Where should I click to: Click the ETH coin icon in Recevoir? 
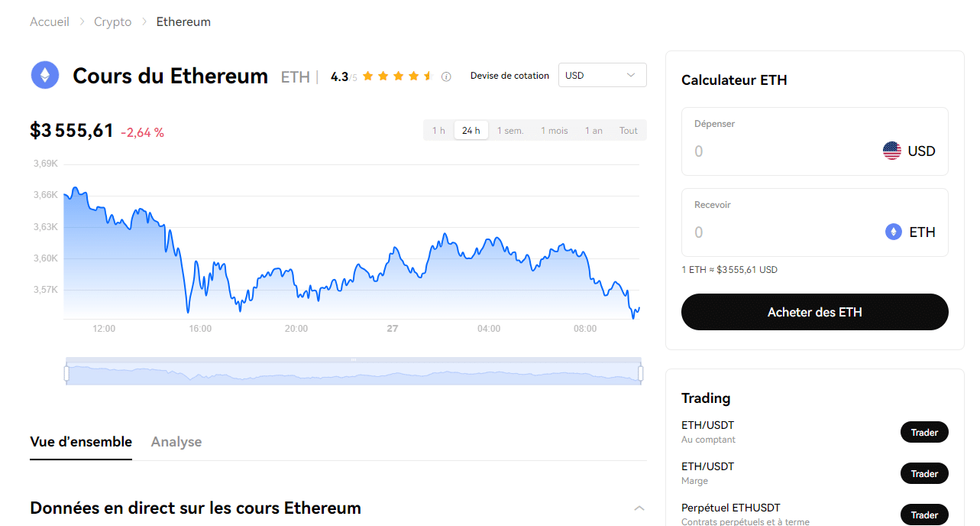click(893, 232)
